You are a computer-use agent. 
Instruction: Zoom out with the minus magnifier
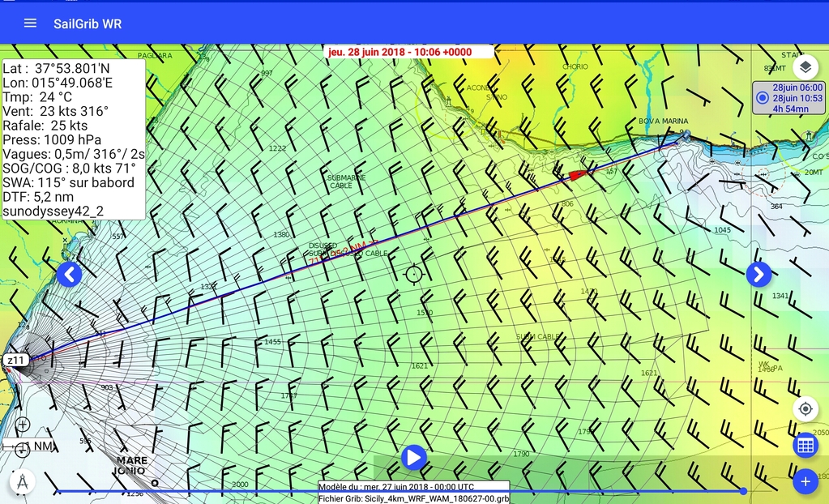pos(23,451)
